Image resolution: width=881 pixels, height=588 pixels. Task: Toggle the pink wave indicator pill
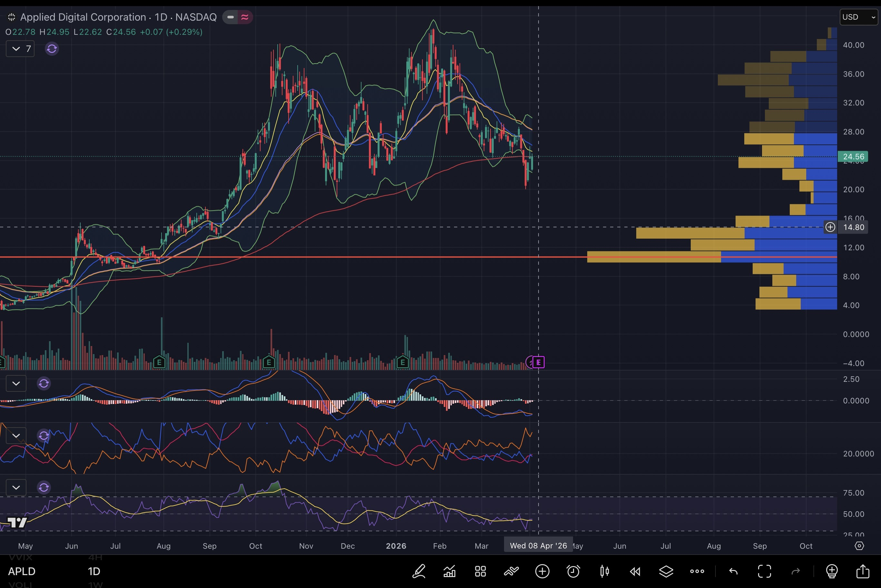(x=245, y=17)
